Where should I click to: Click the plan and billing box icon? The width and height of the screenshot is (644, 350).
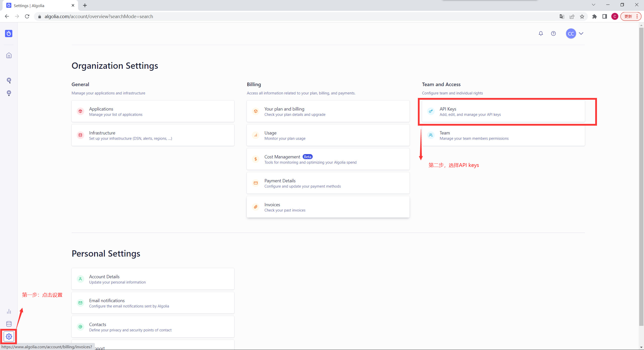coord(256,111)
